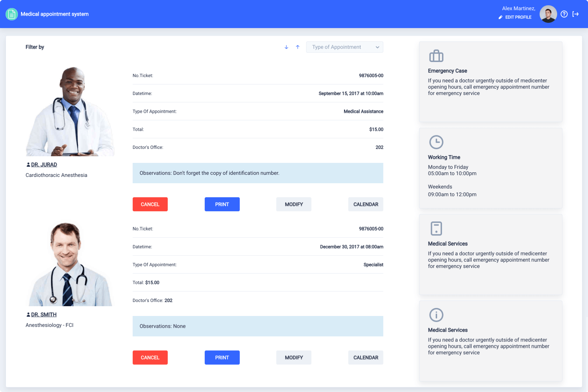This screenshot has width=588, height=392.
Task: Click 'Anesthesiology - FCI' specialty text
Action: click(x=49, y=325)
